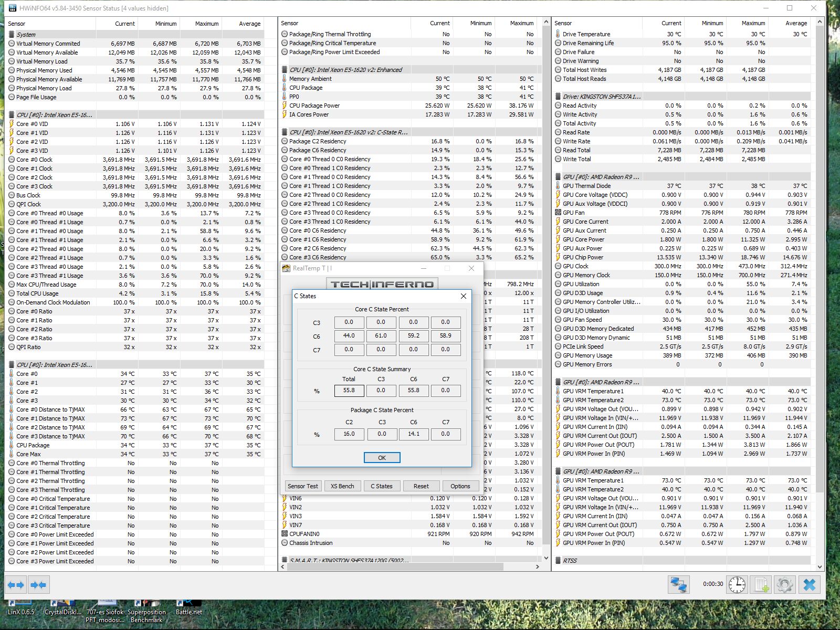This screenshot has height=630, width=840.
Task: Select the Battle.net desktop shortcut
Action: click(x=189, y=608)
